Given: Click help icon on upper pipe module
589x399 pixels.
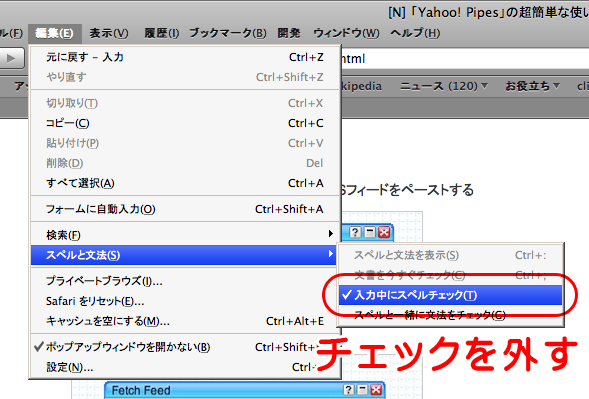Looking at the screenshot, I should click(355, 233).
